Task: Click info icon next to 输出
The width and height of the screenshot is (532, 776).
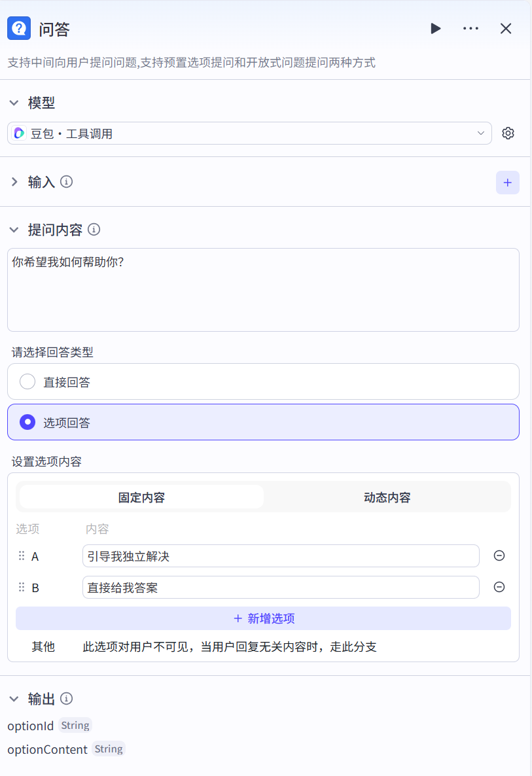Action: [x=66, y=699]
